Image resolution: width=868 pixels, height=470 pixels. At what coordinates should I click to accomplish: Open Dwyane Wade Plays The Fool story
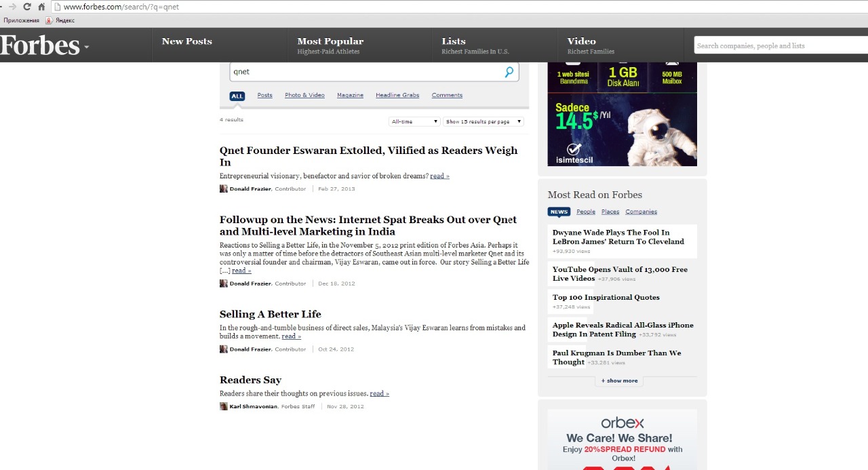click(618, 237)
